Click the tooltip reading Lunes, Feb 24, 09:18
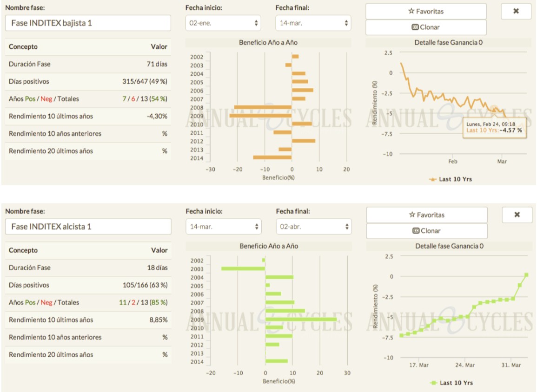537x392 pixels. coord(495,127)
